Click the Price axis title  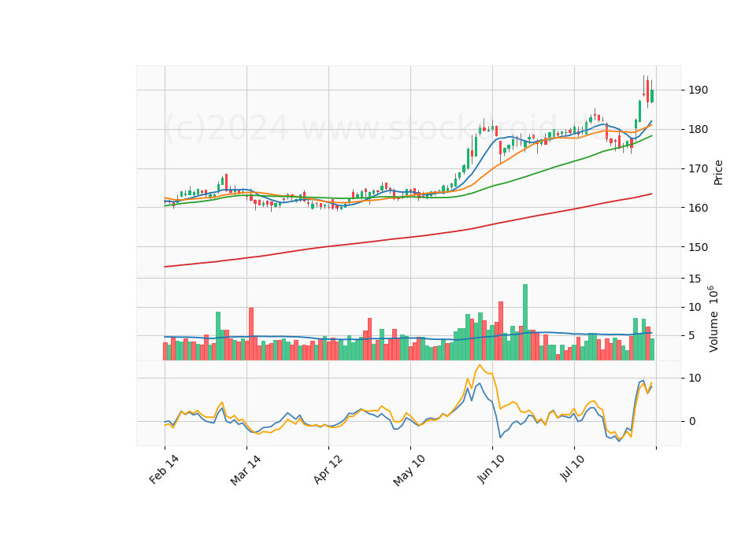tap(718, 172)
